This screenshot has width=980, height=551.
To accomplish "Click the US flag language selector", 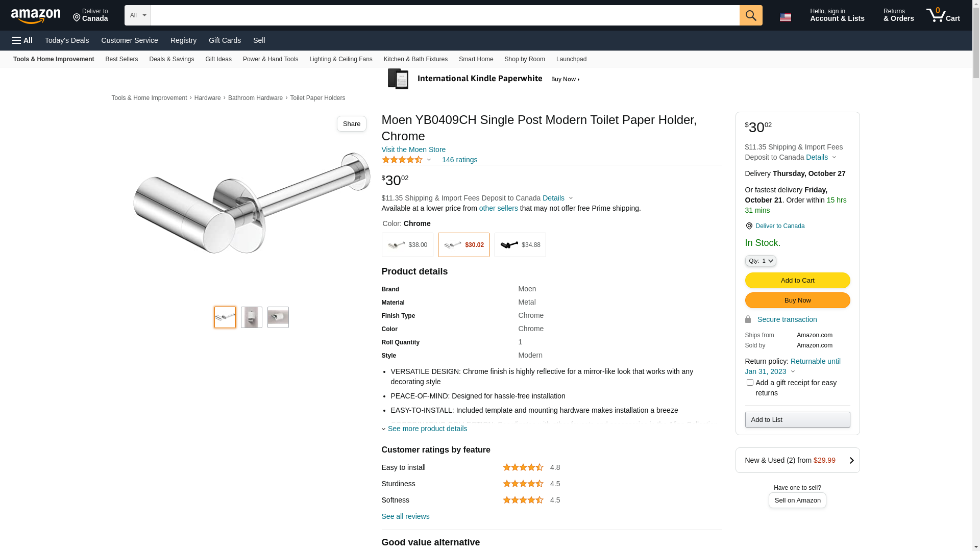I will [786, 17].
